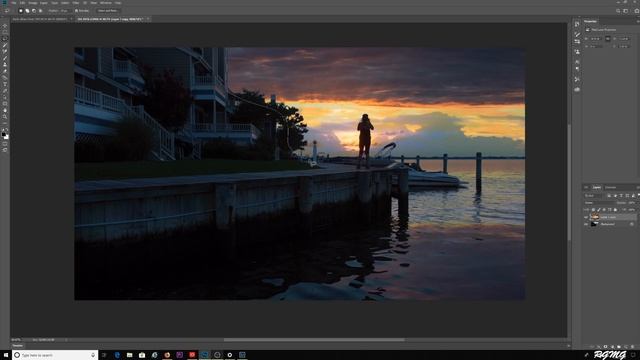Delete layer trash icon in Layers panel
Image resolution: width=640 pixels, height=360 pixels.
click(x=632, y=347)
